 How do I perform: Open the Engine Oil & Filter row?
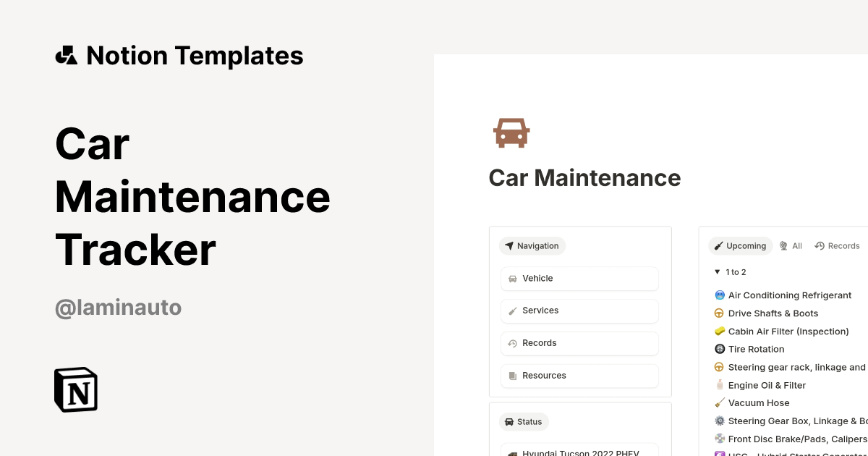(x=767, y=385)
